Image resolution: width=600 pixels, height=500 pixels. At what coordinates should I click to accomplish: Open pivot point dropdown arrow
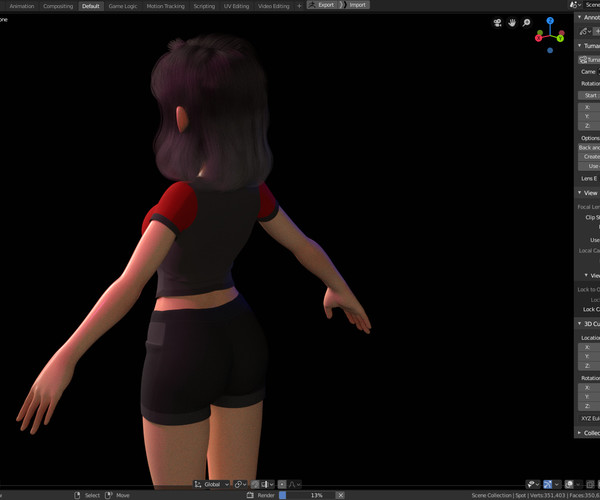point(245,485)
